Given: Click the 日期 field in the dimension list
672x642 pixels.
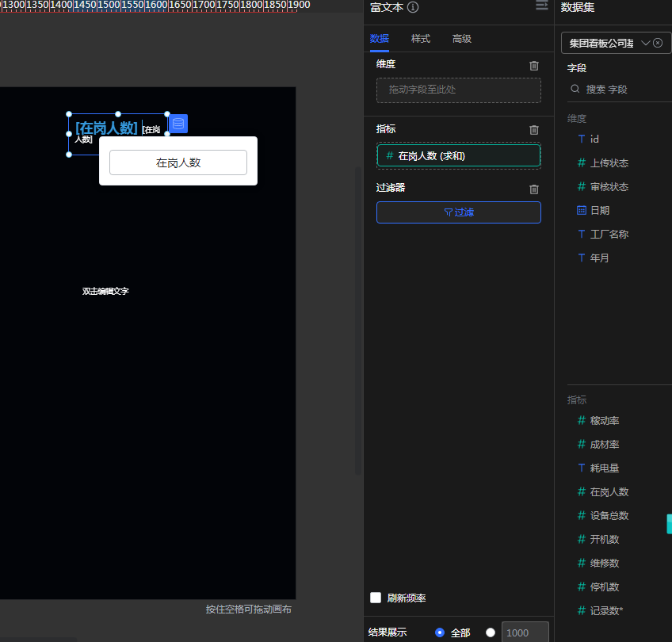Looking at the screenshot, I should (x=599, y=211).
